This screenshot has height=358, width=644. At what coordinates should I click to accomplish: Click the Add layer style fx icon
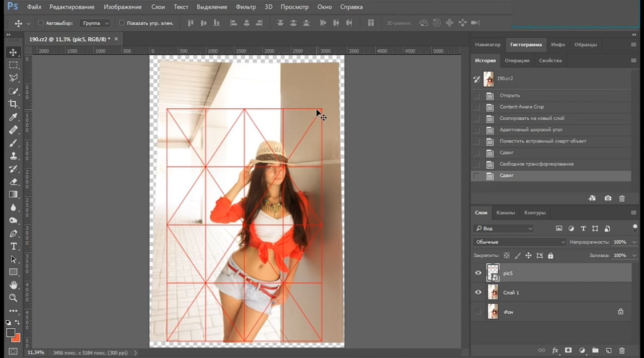click(x=555, y=350)
